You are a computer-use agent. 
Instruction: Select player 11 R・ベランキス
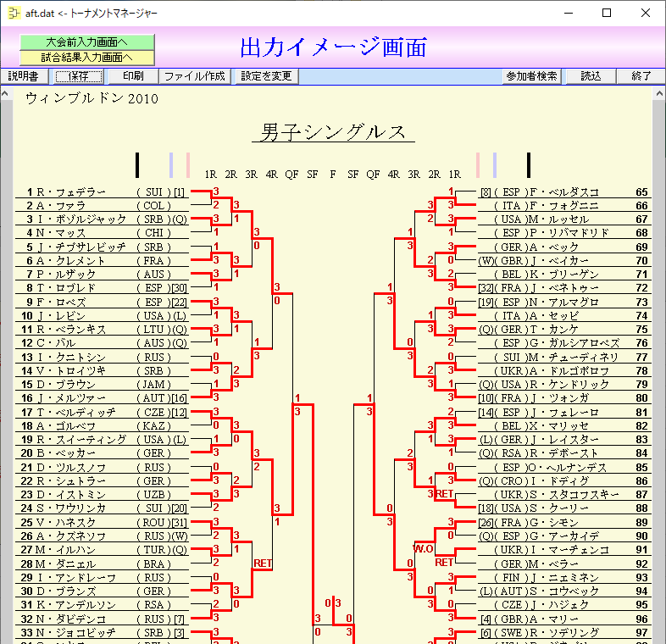(102, 330)
